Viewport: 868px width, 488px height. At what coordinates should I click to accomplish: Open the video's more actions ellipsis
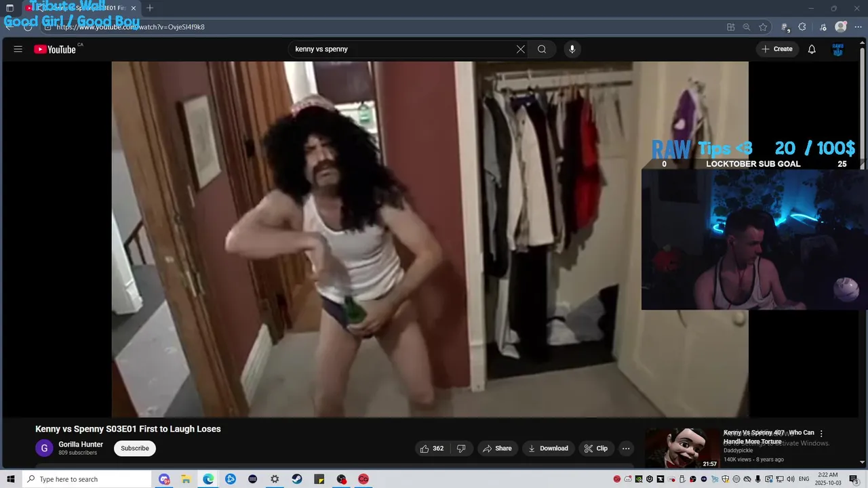[626, 448]
